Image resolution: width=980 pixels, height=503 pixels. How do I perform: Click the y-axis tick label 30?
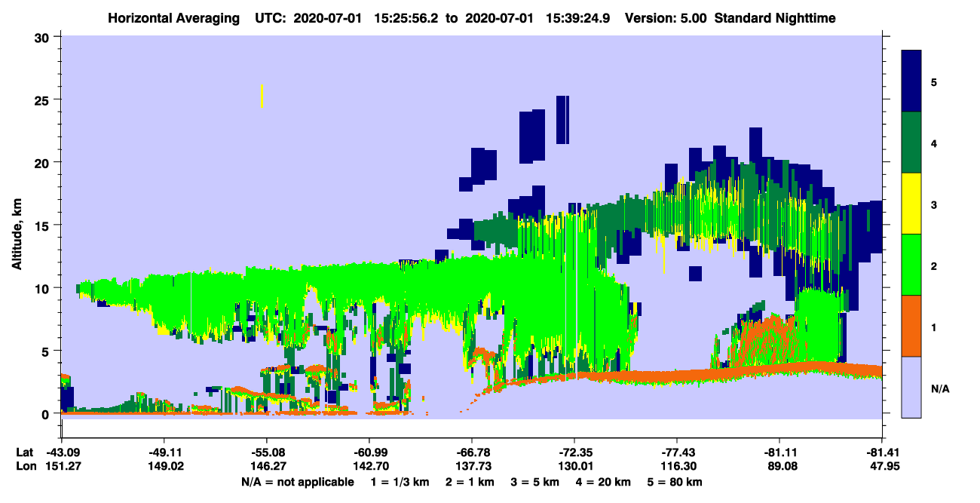44,37
